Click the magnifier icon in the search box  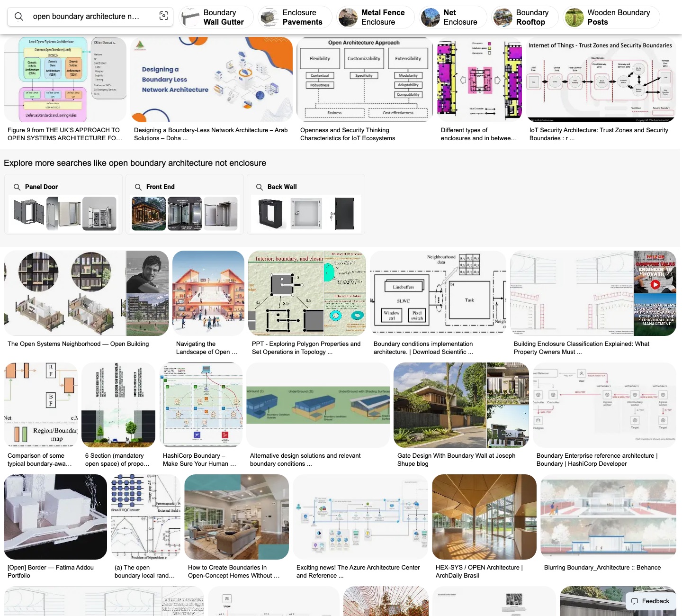(x=19, y=17)
